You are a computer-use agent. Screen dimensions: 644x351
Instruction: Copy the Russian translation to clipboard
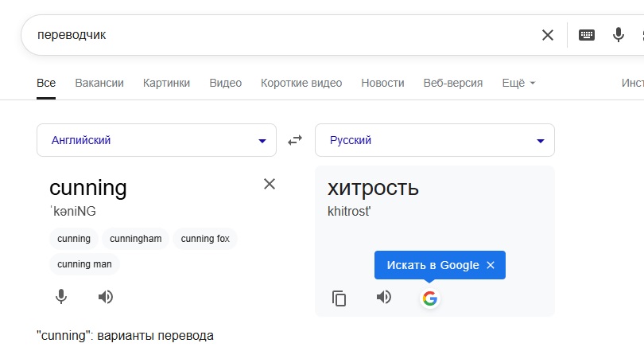point(339,298)
